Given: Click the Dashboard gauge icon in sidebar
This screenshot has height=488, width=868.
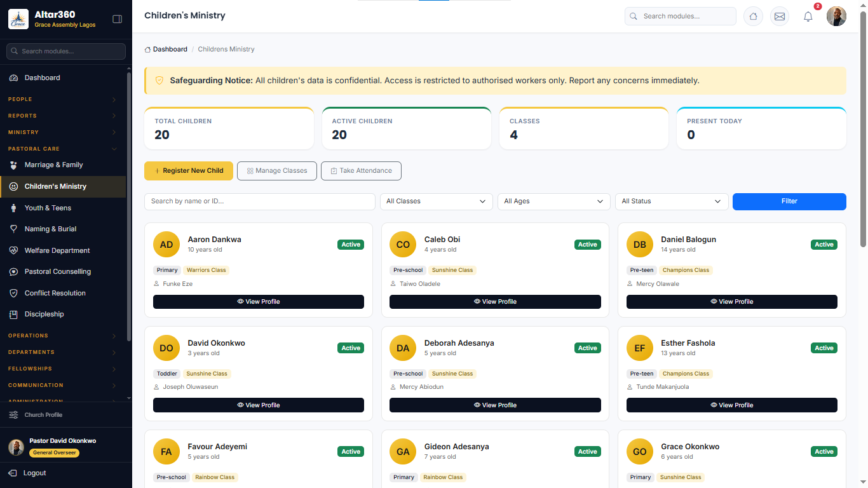Looking at the screenshot, I should (13, 78).
